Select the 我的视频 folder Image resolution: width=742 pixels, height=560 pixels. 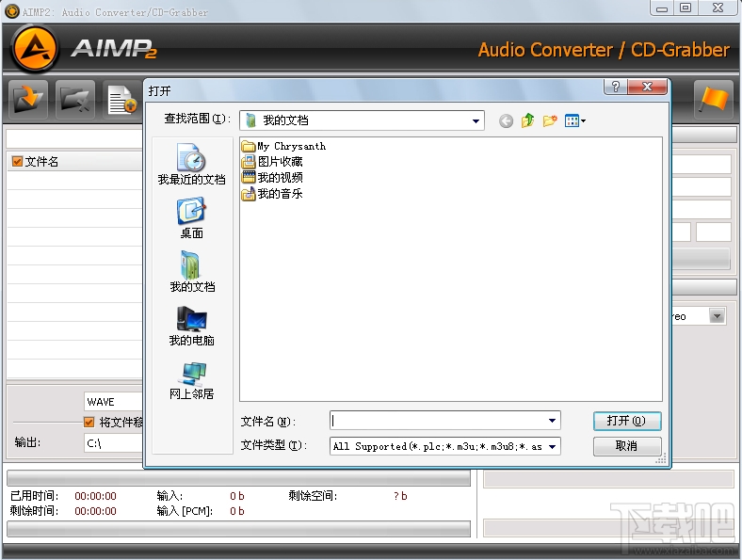point(272,177)
